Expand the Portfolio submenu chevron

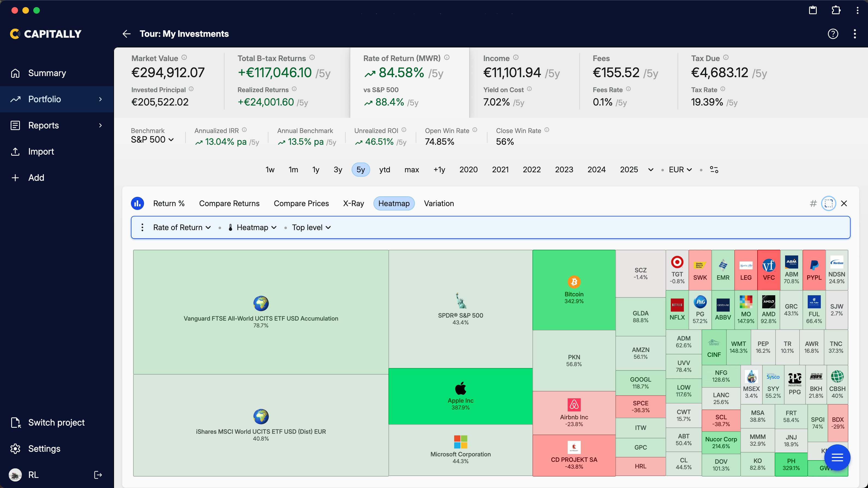point(100,99)
